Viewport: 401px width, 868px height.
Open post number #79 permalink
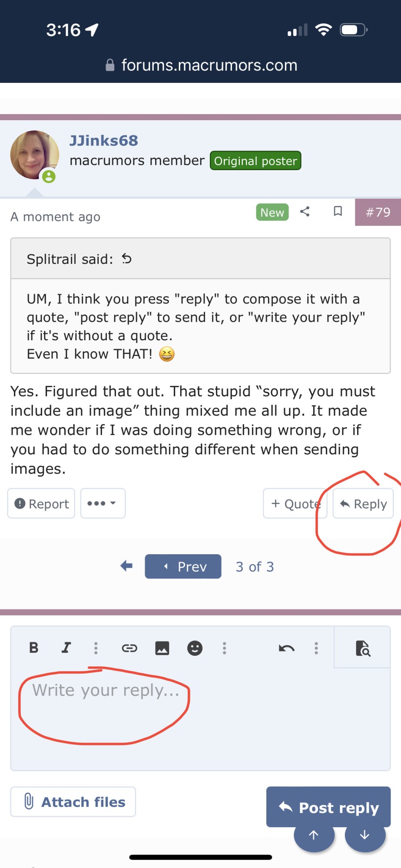coord(378,212)
